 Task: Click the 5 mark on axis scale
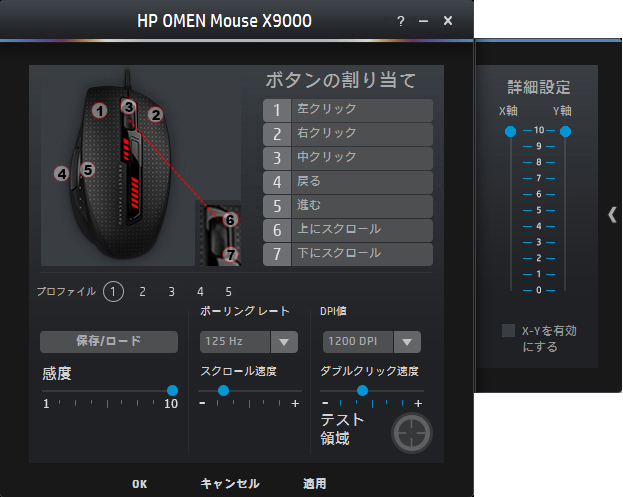(539, 210)
